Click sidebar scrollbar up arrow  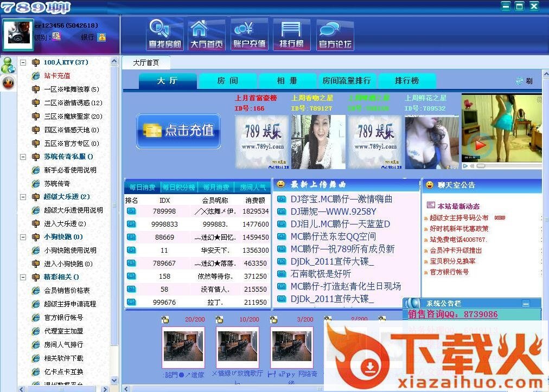pyautogui.click(x=114, y=61)
